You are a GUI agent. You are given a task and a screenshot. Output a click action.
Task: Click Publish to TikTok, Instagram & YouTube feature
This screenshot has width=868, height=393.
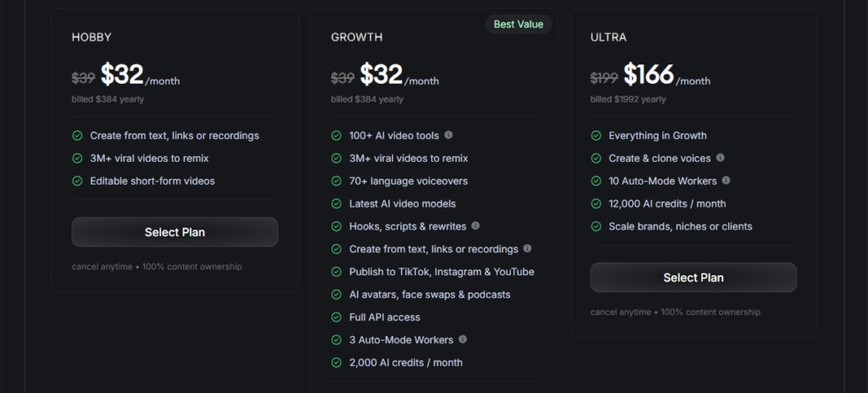[442, 272]
